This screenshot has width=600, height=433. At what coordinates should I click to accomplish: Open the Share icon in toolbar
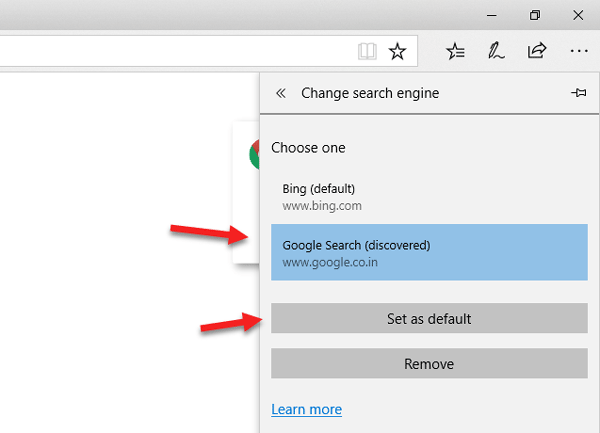[537, 51]
